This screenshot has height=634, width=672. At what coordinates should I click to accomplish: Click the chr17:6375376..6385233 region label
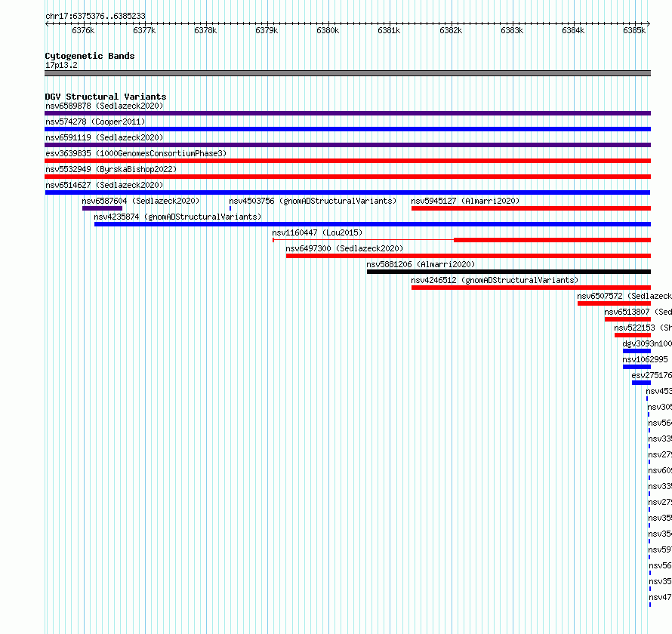pos(95,17)
